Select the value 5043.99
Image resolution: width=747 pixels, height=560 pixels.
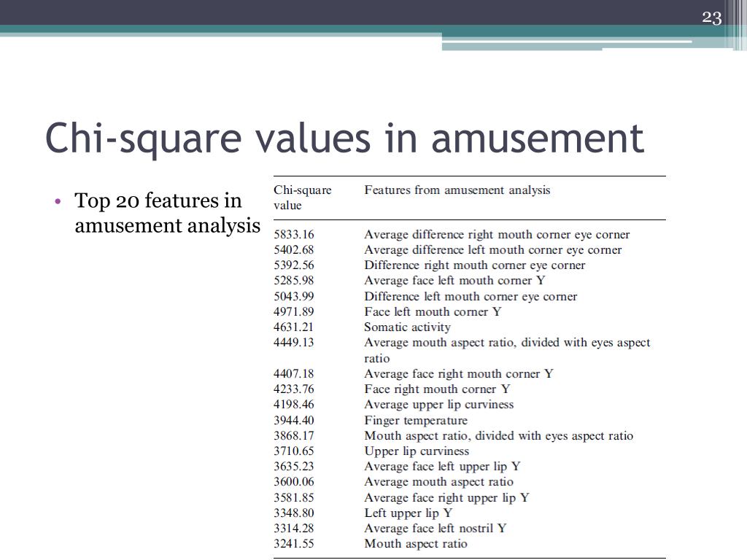coord(294,296)
